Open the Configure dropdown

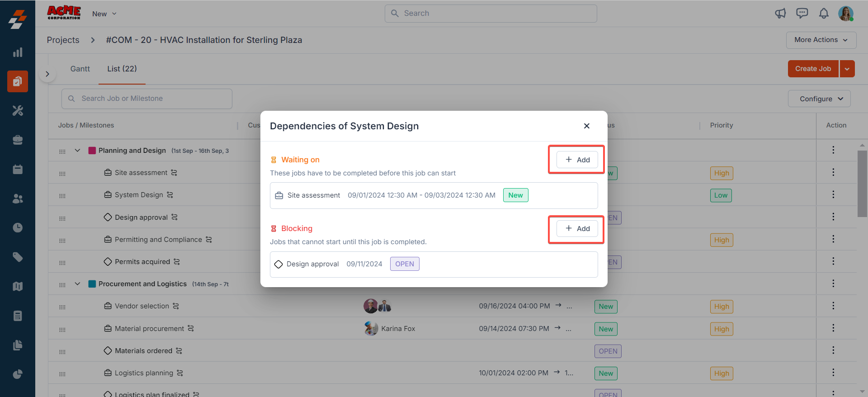click(x=819, y=99)
